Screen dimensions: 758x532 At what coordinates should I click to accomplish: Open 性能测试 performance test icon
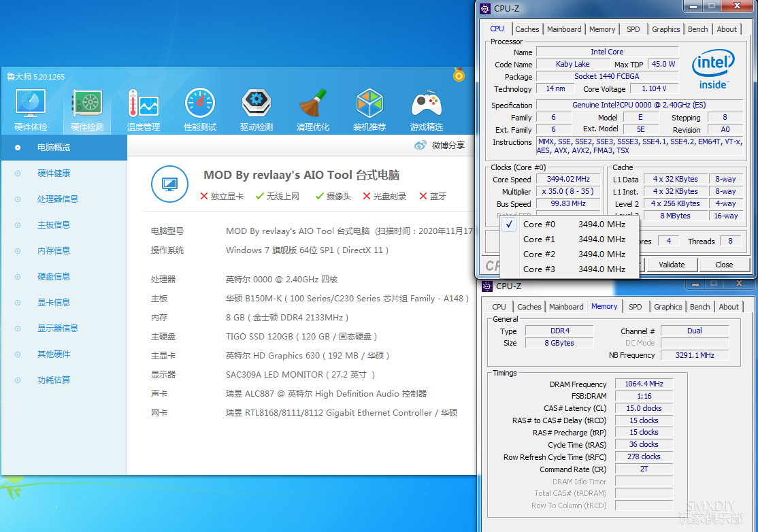click(x=199, y=103)
